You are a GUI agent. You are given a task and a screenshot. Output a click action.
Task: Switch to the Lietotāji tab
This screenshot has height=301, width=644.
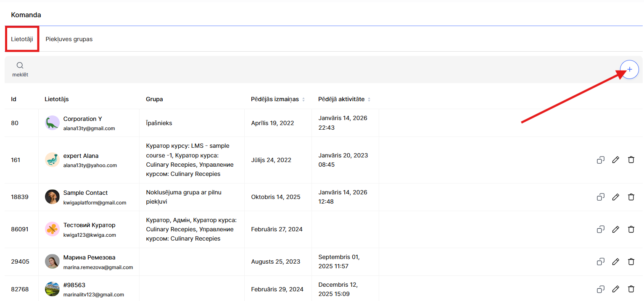click(22, 39)
